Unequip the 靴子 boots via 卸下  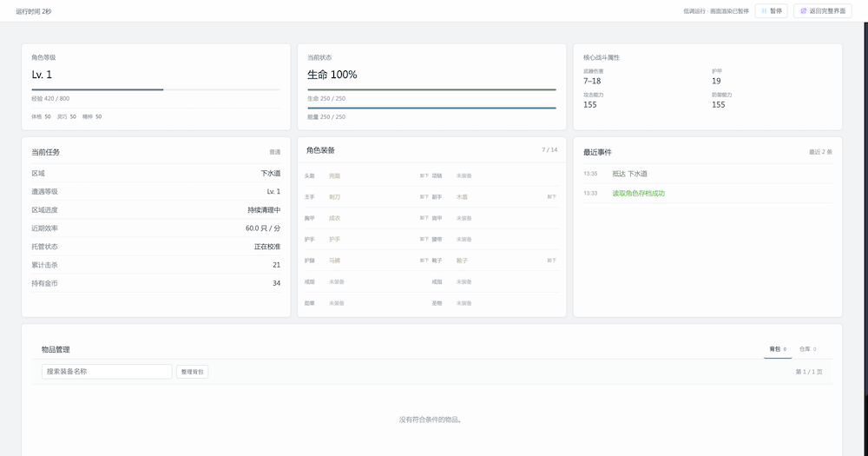pyautogui.click(x=551, y=261)
